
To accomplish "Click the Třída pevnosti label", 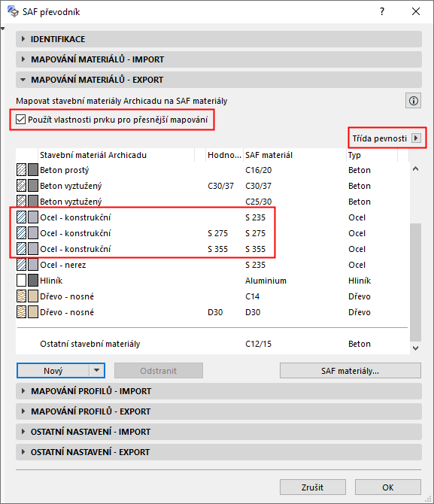I will point(379,138).
